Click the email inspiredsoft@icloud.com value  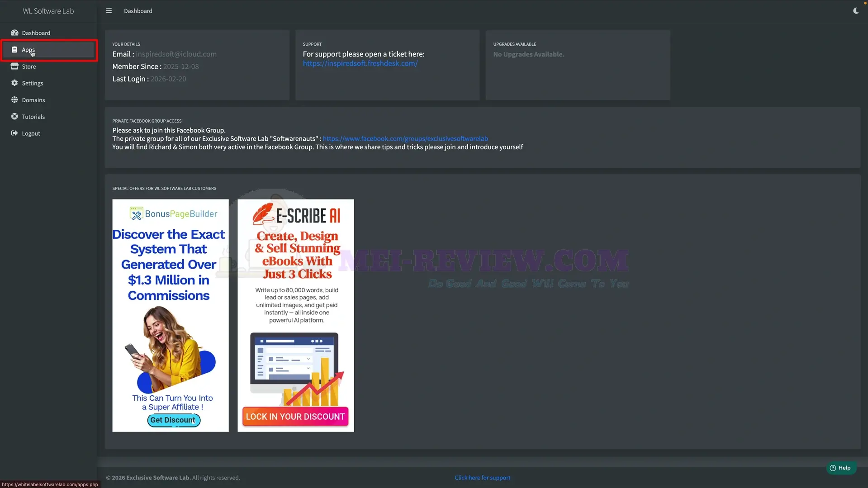click(176, 54)
